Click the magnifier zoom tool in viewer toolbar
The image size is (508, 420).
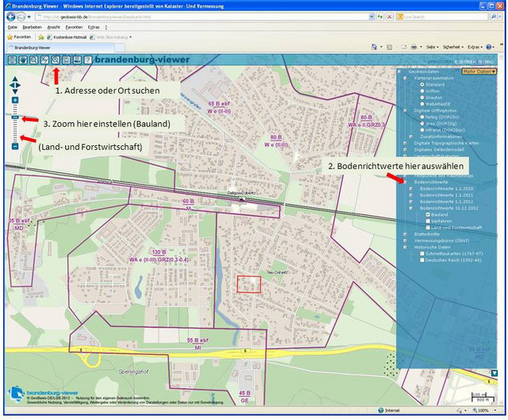34,60
